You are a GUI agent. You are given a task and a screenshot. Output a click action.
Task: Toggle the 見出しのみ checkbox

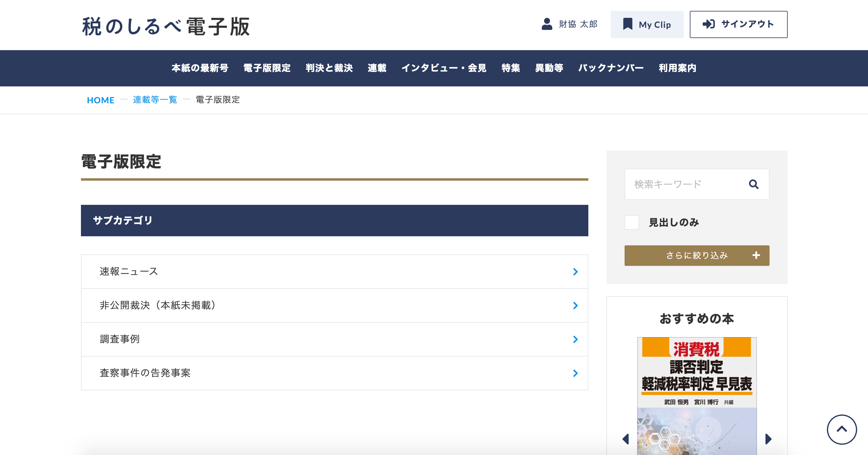pyautogui.click(x=632, y=222)
